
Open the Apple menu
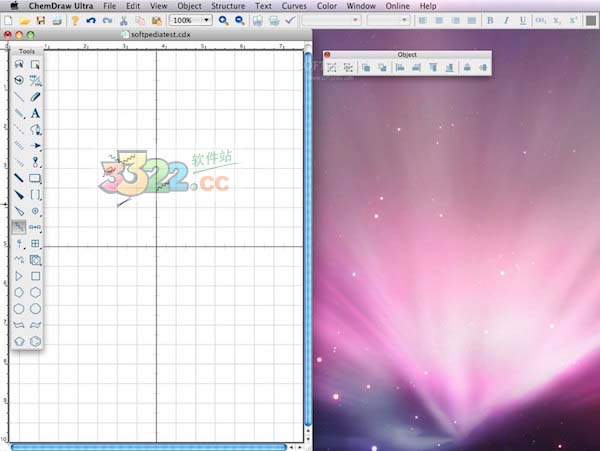pyautogui.click(x=15, y=6)
